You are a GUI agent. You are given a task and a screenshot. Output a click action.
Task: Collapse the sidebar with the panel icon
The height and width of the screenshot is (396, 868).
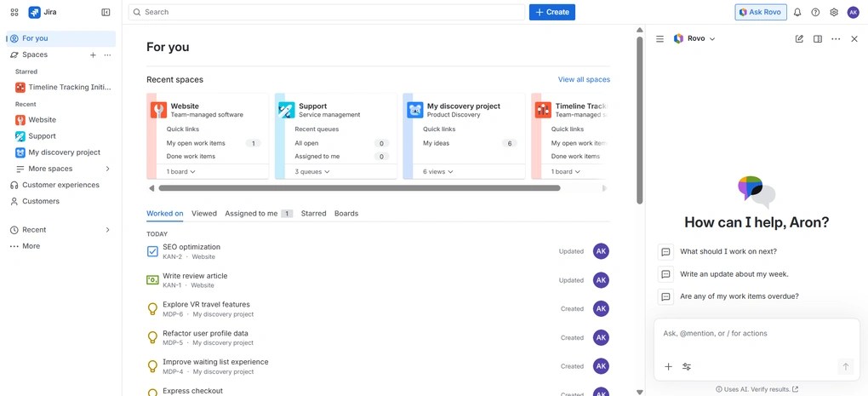pyautogui.click(x=106, y=12)
